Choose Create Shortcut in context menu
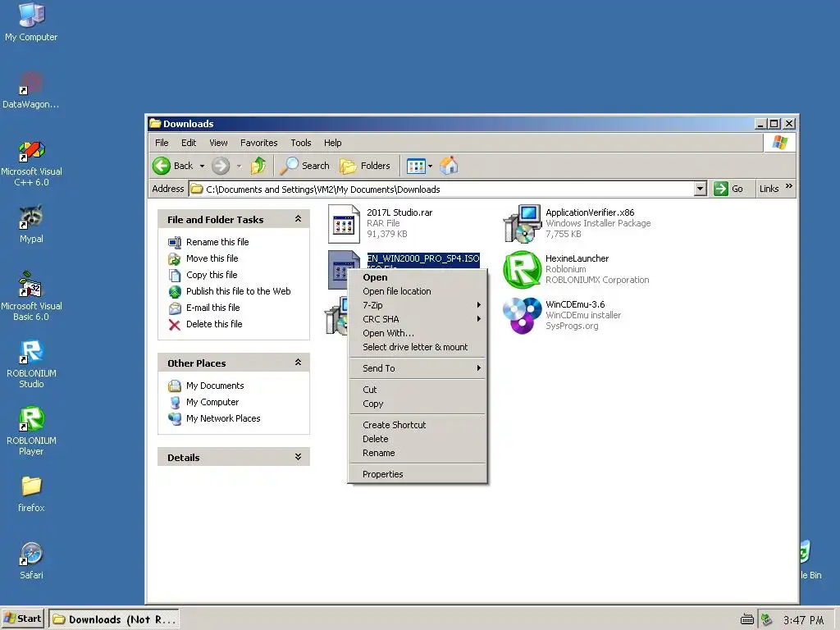Viewport: 840px width, 630px height. (x=418, y=425)
